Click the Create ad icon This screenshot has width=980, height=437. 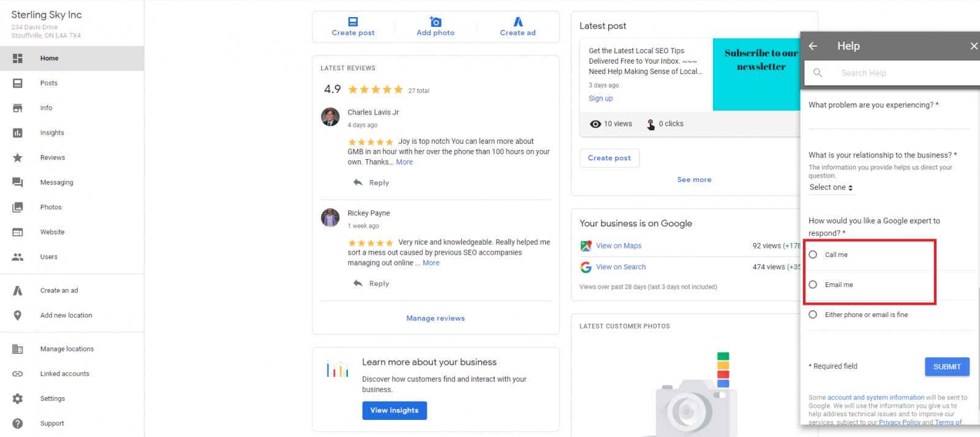(518, 22)
